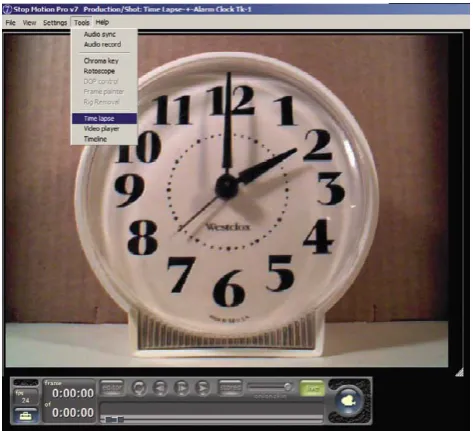Open Video player from Tools menu
Screen dimensions: 473x431
101,129
